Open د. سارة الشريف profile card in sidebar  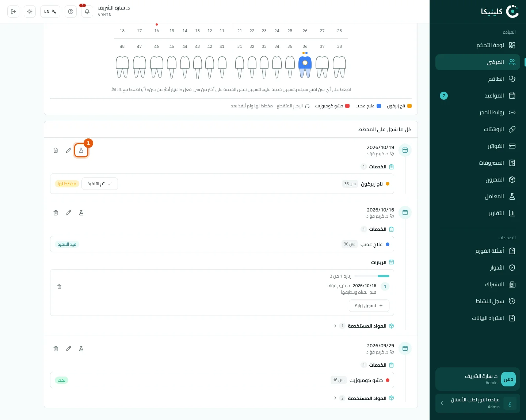pyautogui.click(x=478, y=379)
